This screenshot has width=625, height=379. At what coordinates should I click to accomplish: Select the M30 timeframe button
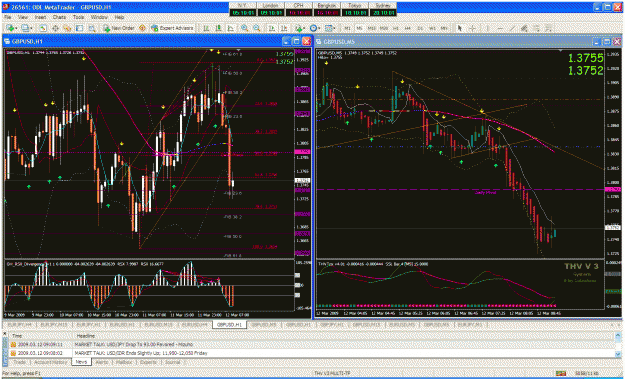[383, 28]
